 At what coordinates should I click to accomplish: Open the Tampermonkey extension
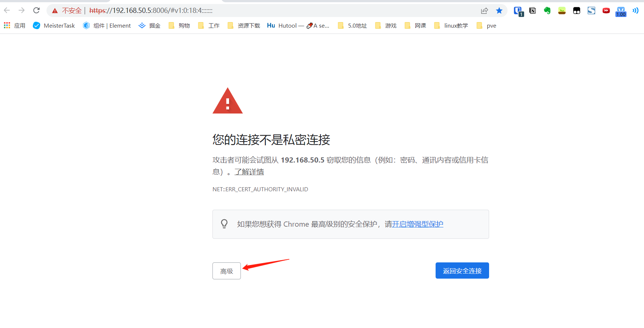point(577,11)
